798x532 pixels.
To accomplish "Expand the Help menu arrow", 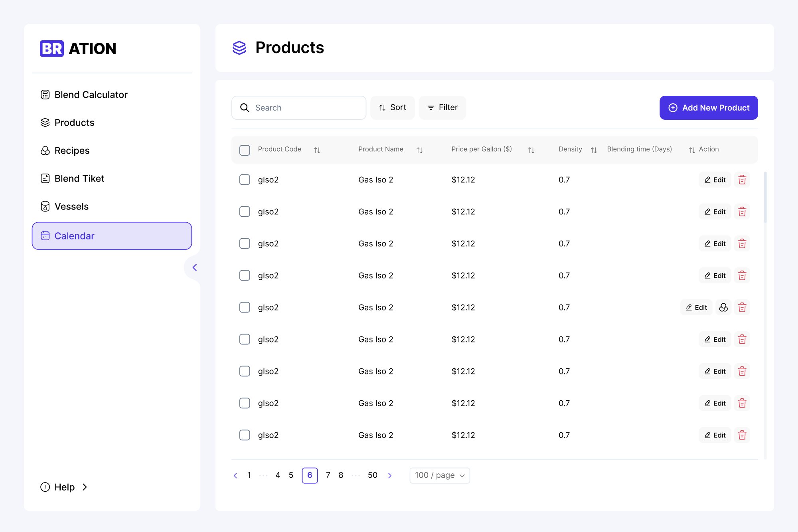I will pos(85,487).
